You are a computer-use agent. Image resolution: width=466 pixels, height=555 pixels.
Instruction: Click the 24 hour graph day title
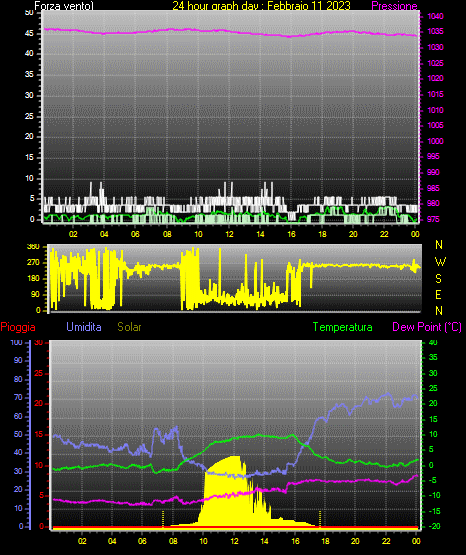tap(261, 6)
